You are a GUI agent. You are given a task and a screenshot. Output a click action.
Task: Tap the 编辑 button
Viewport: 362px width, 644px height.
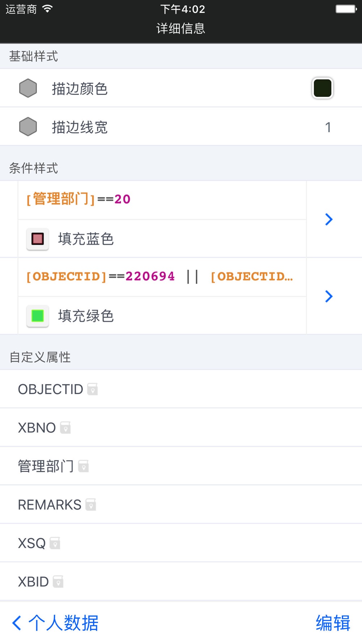[x=333, y=623]
